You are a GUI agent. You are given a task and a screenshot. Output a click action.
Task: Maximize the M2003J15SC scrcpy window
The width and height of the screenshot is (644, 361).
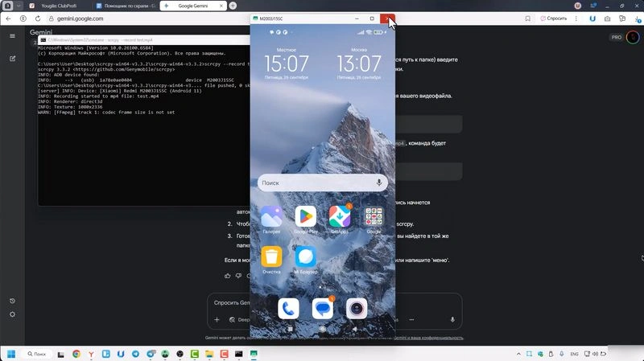point(372,18)
